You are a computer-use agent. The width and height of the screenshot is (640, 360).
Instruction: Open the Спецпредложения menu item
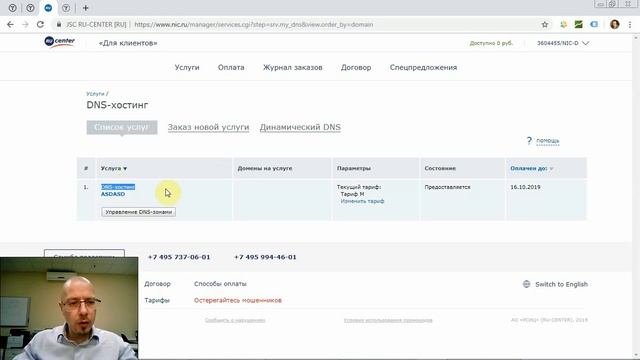tap(423, 67)
